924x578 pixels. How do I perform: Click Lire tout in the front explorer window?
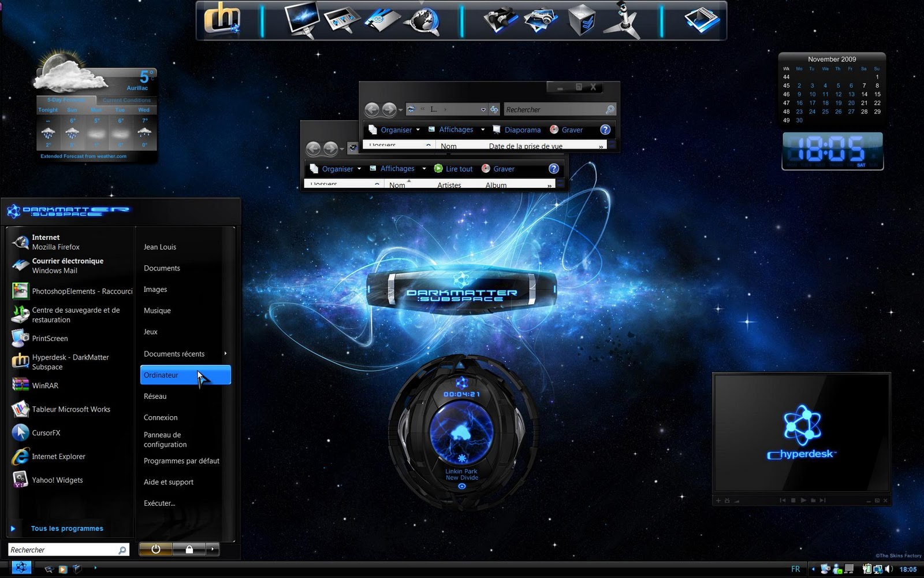point(453,169)
